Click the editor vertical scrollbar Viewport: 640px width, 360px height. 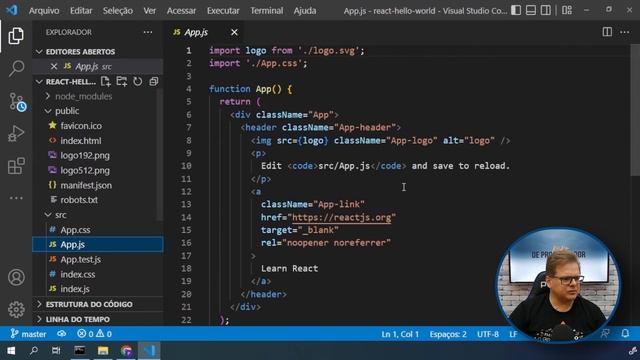click(635, 110)
